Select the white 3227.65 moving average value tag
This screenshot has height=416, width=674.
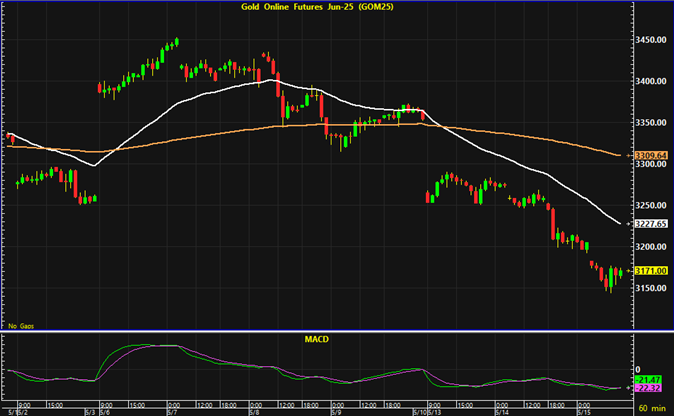tap(651, 224)
